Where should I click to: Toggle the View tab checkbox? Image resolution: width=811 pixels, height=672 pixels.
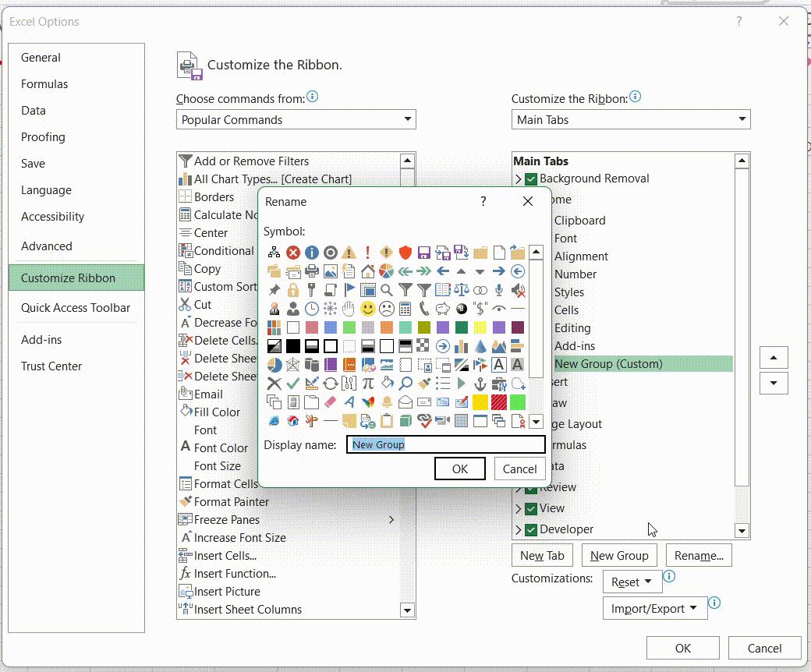tap(531, 508)
